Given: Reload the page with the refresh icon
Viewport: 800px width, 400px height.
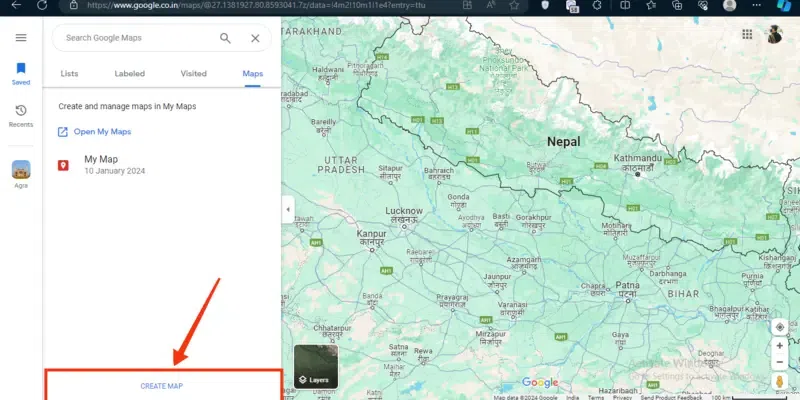Looking at the screenshot, I should coord(42,5).
